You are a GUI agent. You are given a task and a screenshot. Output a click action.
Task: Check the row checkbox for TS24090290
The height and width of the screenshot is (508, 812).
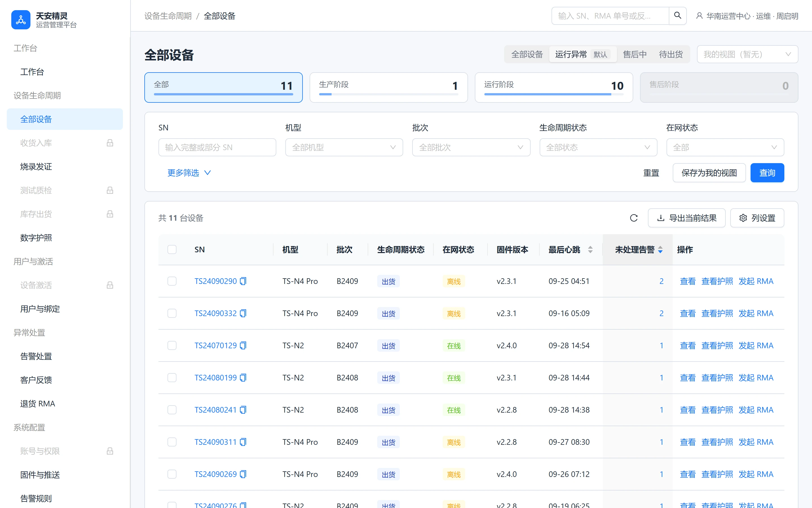pos(172,281)
